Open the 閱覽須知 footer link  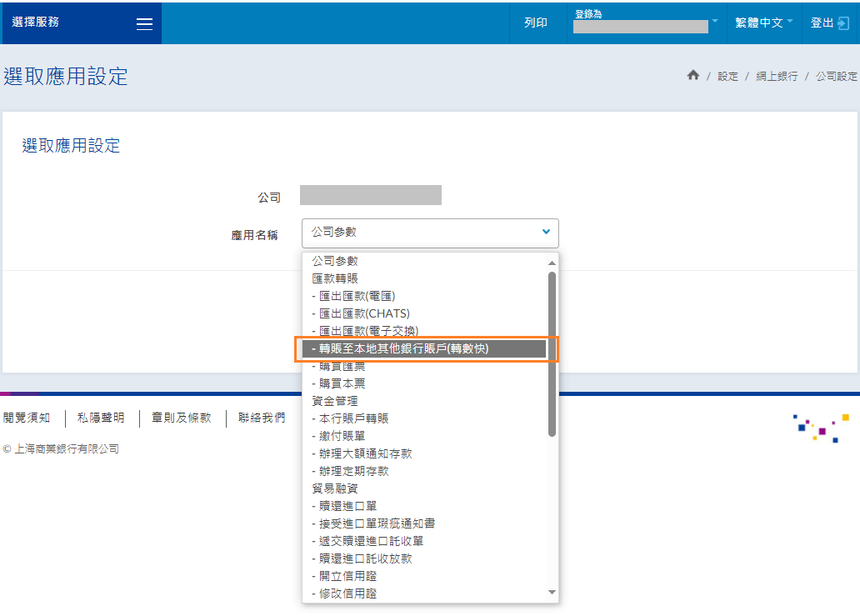click(27, 418)
